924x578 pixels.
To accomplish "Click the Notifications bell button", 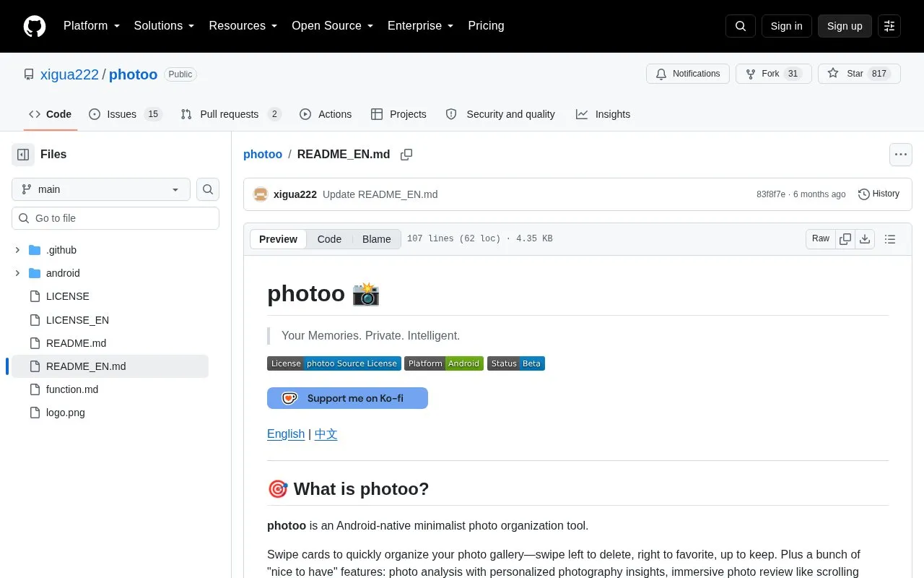I will [x=688, y=74].
